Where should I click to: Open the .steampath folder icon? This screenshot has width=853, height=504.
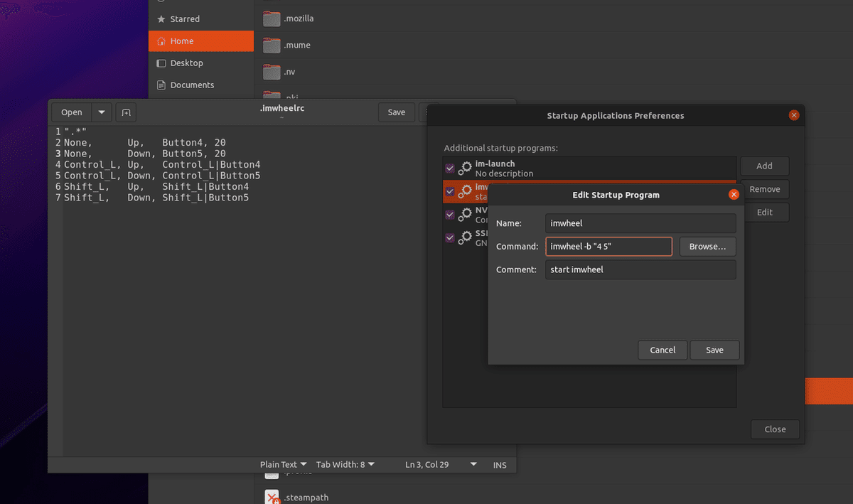click(x=271, y=497)
